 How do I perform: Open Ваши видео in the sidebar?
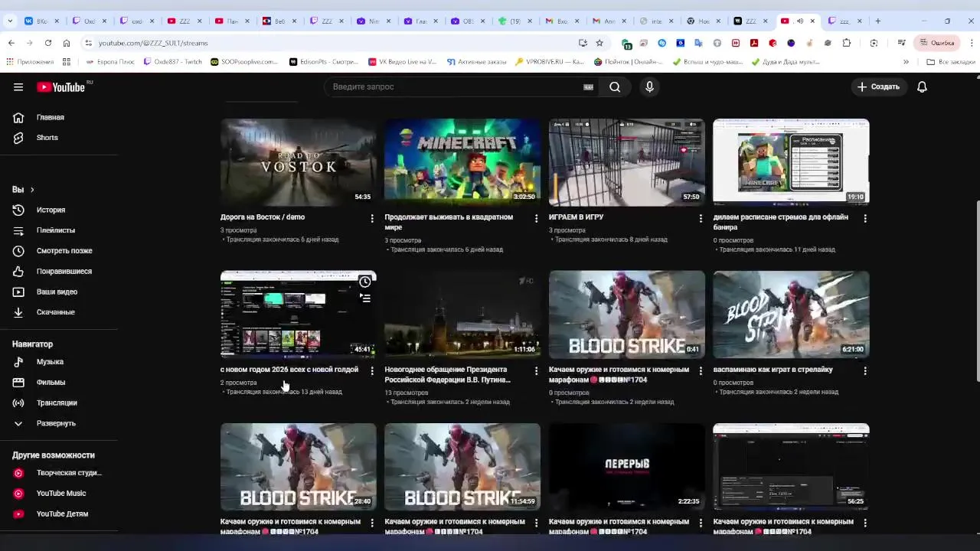click(x=59, y=292)
